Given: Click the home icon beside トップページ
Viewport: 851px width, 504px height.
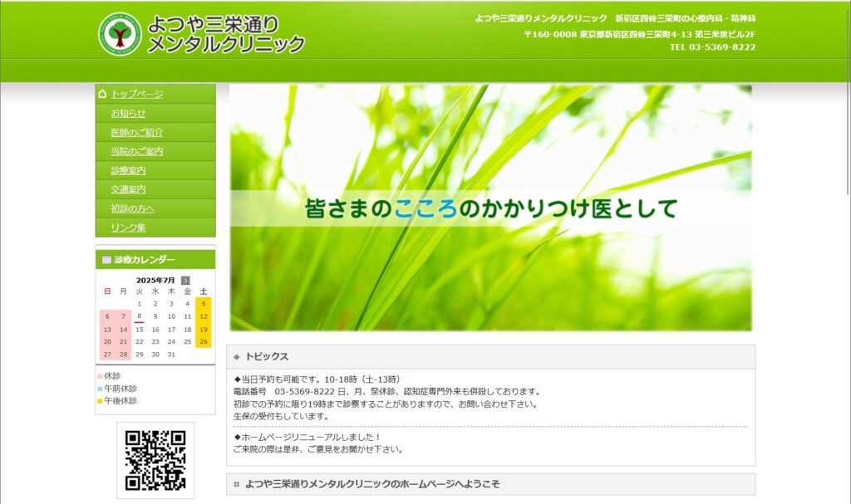Looking at the screenshot, I should pos(103,94).
